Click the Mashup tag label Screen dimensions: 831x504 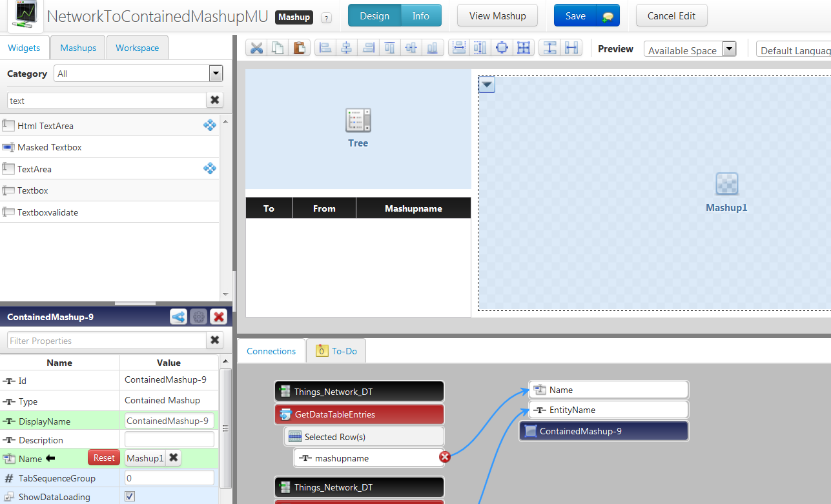[294, 17]
